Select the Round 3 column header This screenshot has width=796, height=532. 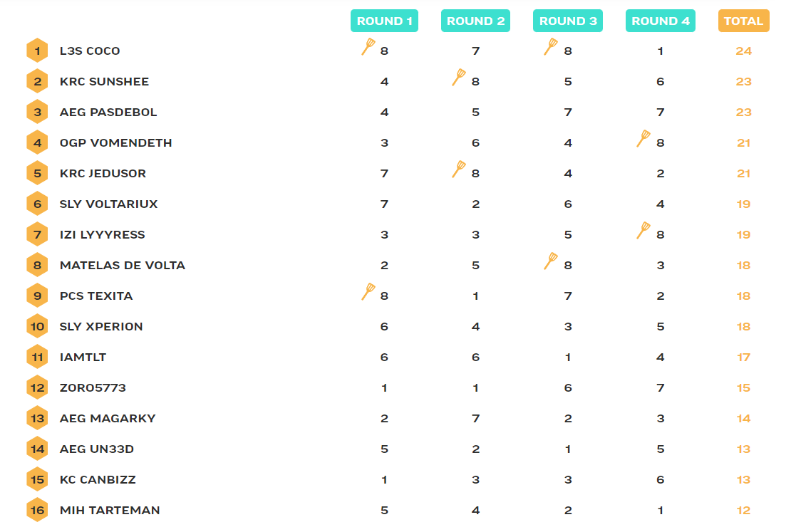click(568, 21)
